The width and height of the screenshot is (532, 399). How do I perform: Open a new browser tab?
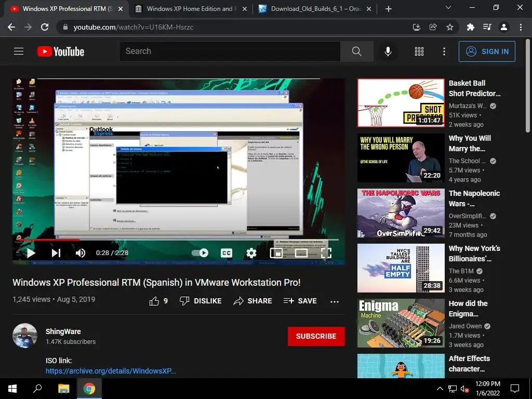(x=389, y=9)
